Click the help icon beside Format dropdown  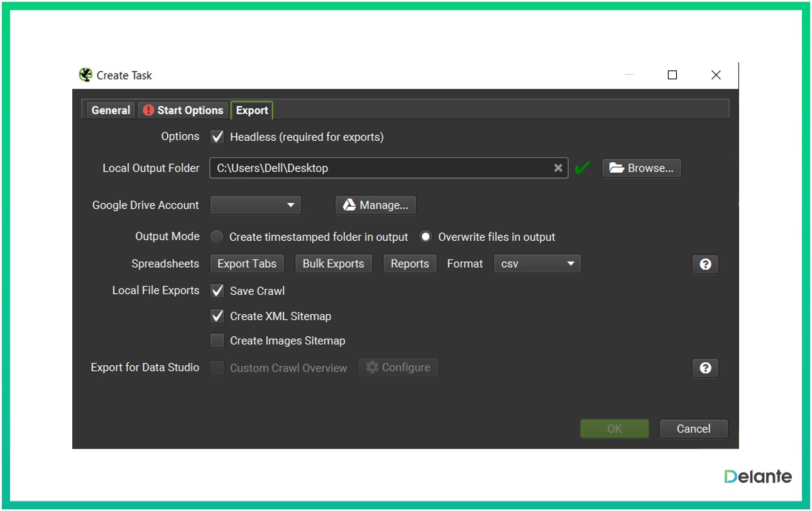pos(705,264)
